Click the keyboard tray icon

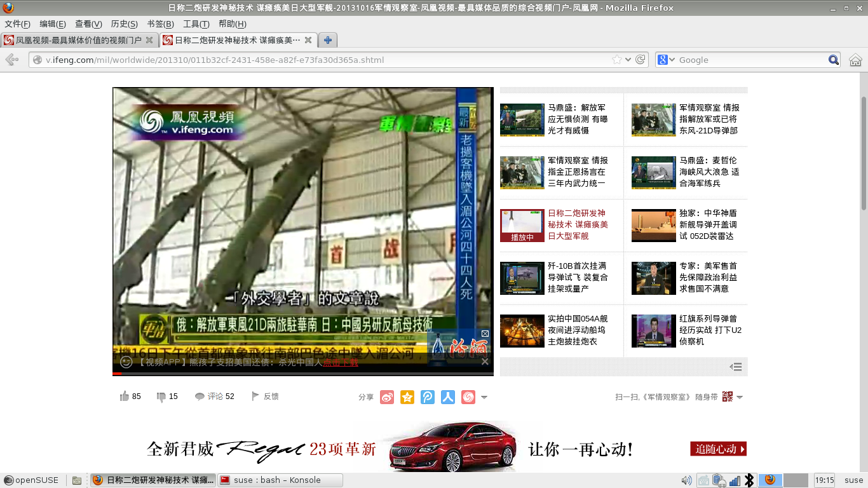coord(703,480)
